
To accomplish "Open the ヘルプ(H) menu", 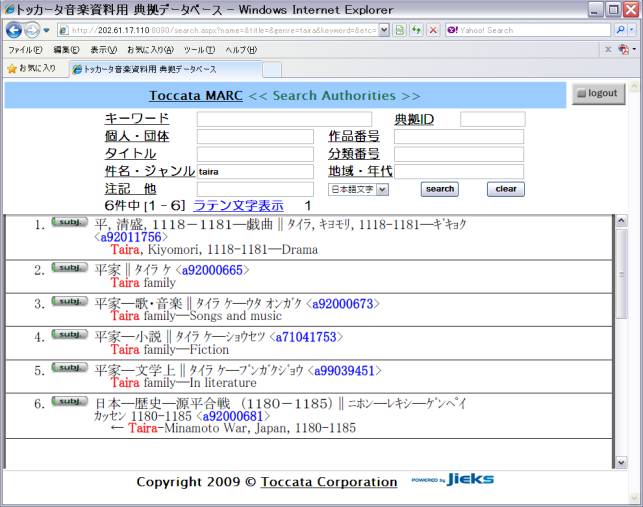I will pyautogui.click(x=241, y=50).
